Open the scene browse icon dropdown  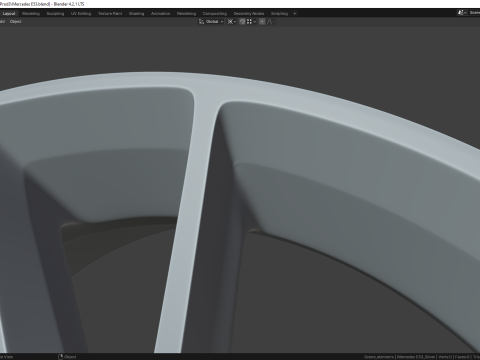pyautogui.click(x=462, y=13)
